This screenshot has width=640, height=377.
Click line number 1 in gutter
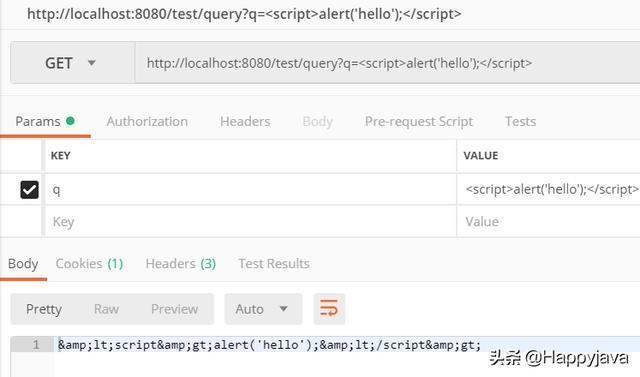click(x=36, y=345)
